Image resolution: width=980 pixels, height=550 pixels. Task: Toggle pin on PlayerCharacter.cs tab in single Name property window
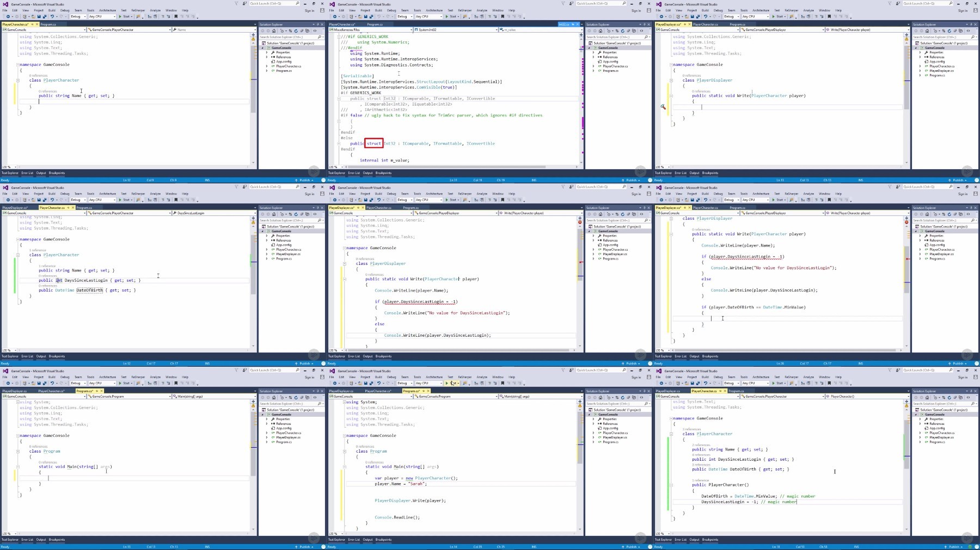click(x=32, y=24)
